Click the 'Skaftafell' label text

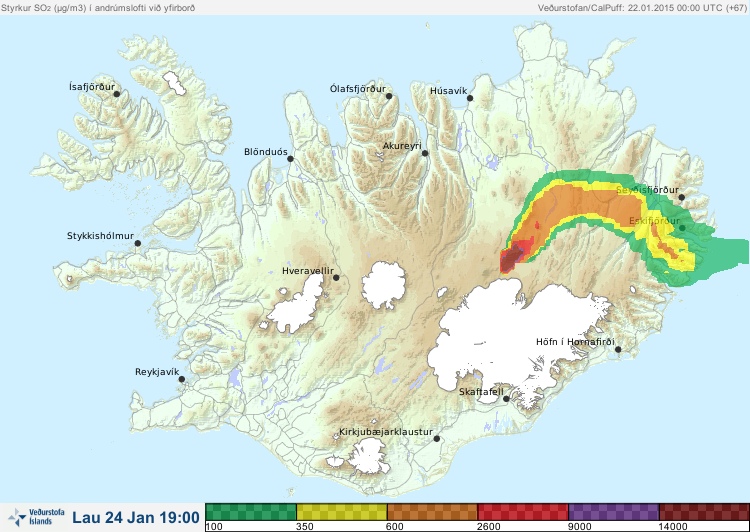(481, 392)
